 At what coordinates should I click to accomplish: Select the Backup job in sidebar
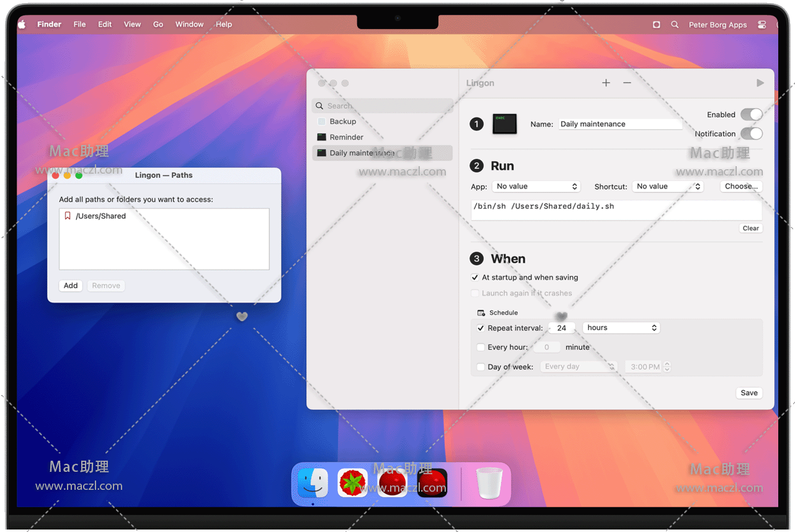coord(342,122)
